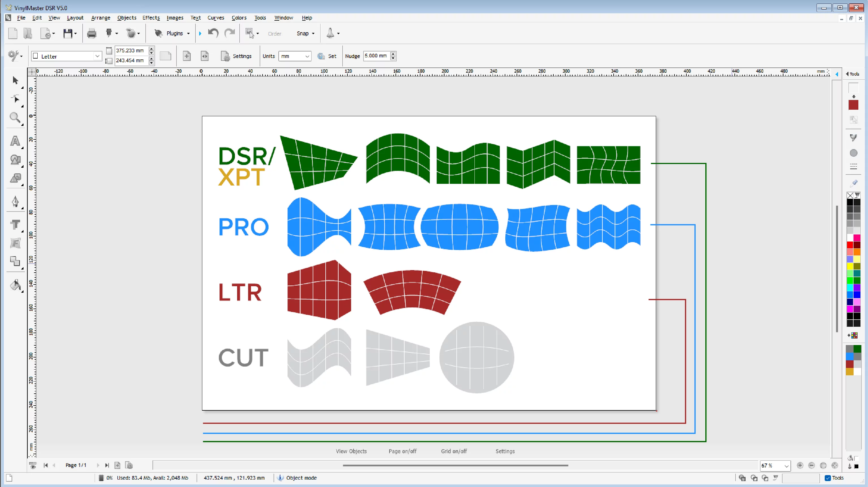This screenshot has width=868, height=487.
Task: Create a new document with the blank page icon
Action: (x=13, y=33)
